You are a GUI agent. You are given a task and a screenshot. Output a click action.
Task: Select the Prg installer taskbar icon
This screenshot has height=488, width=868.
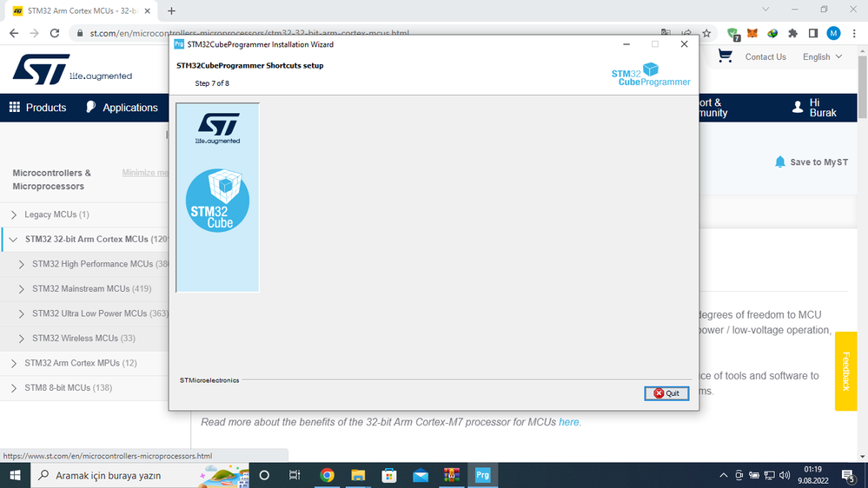point(483,475)
